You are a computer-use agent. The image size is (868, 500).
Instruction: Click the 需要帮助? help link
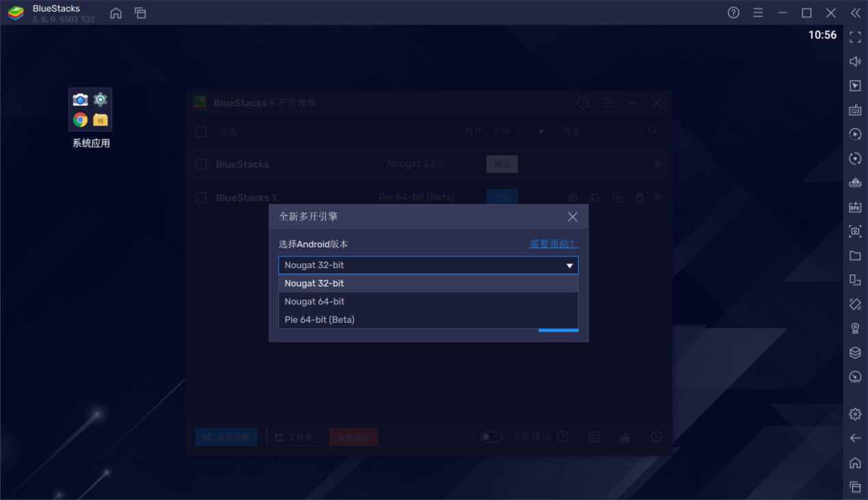[554, 244]
